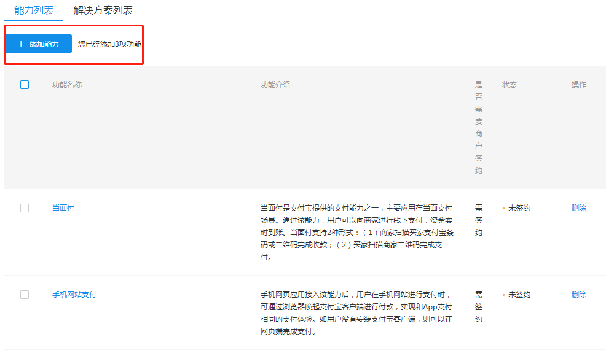Viewport: 606px width, 364px height.
Task: Click the 您已经添加3项功能 text
Action: click(x=109, y=44)
